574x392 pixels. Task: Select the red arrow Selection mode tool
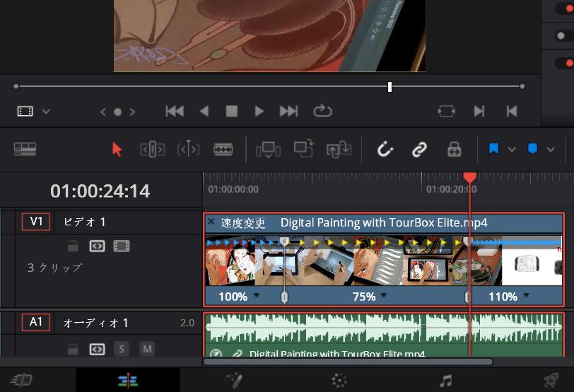coord(117,149)
